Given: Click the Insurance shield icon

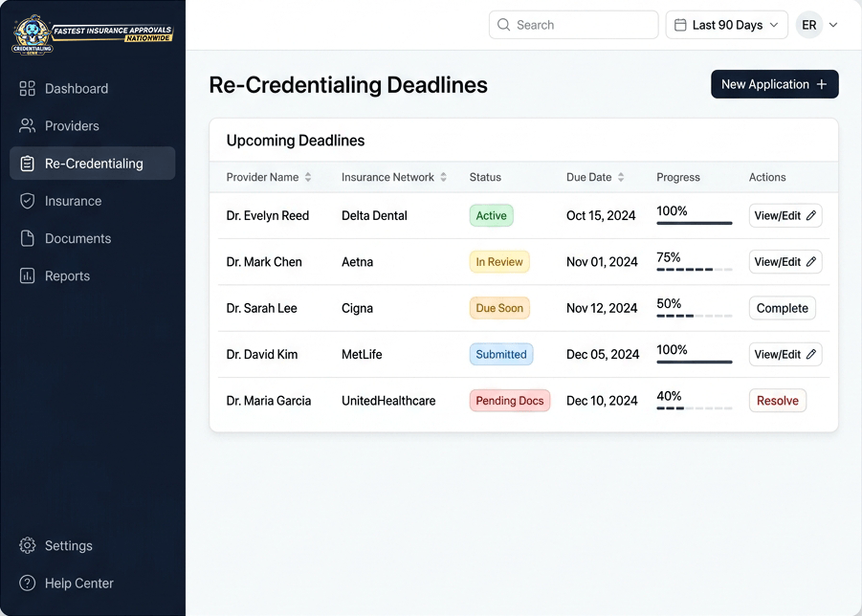Looking at the screenshot, I should (27, 201).
